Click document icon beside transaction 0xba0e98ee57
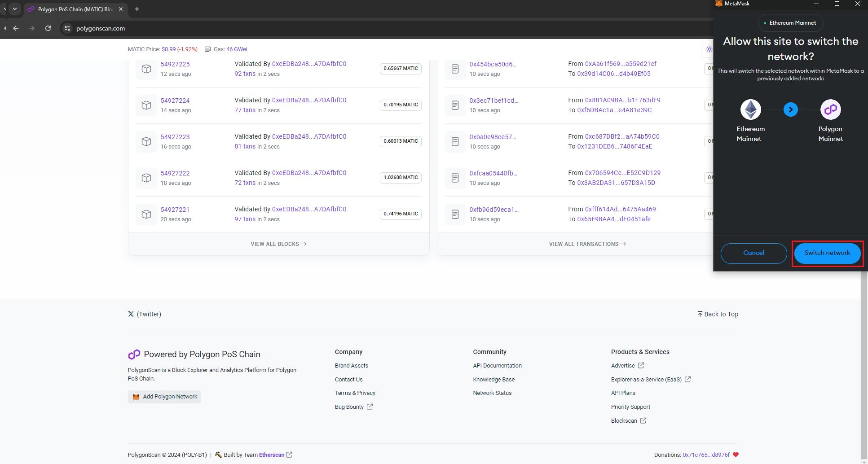 (x=455, y=141)
